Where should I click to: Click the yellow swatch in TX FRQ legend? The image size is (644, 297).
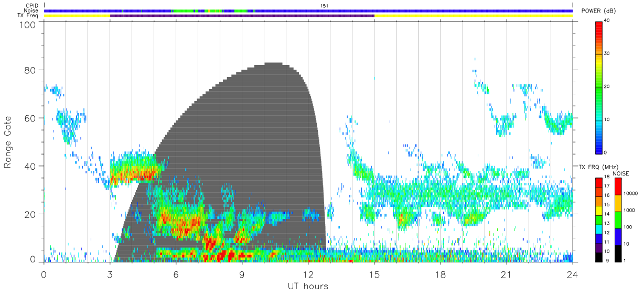599,211
